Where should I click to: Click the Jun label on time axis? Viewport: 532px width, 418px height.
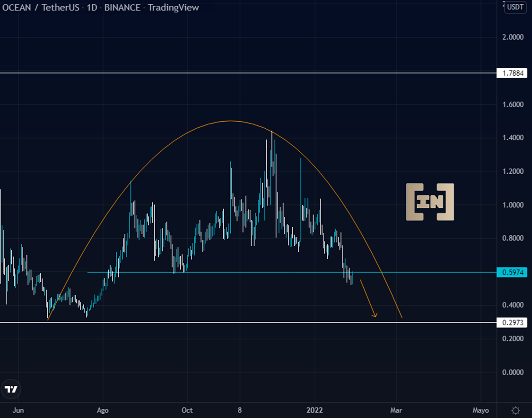pos(18,410)
